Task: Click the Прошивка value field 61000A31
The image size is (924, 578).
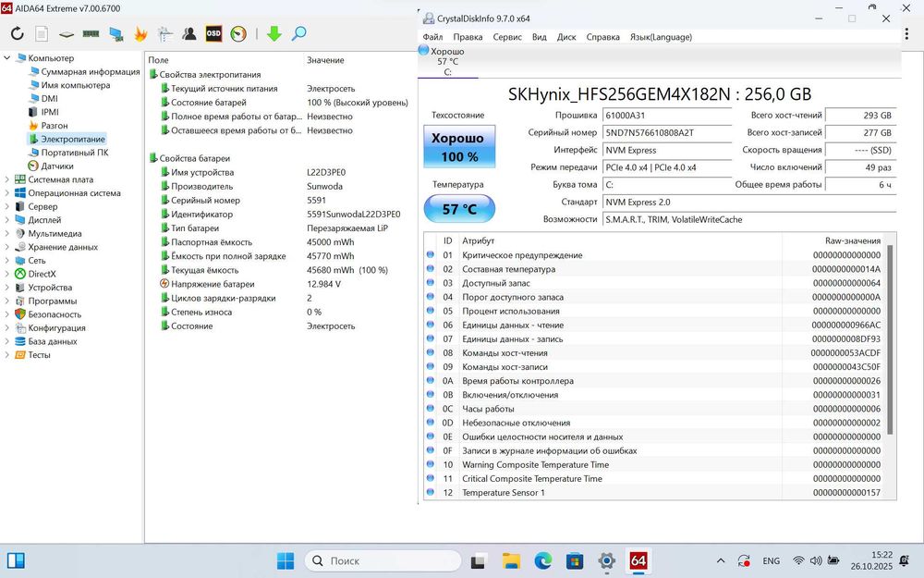Action: click(668, 116)
